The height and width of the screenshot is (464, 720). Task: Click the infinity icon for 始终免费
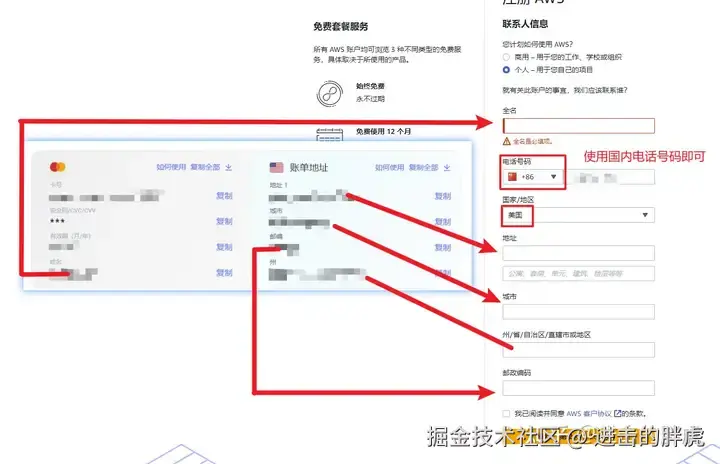click(x=330, y=94)
